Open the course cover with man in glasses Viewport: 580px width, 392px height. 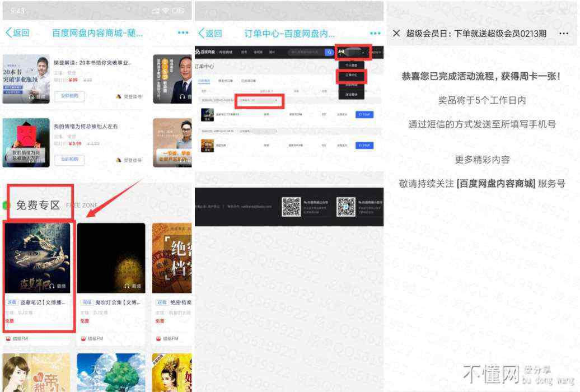click(x=172, y=142)
